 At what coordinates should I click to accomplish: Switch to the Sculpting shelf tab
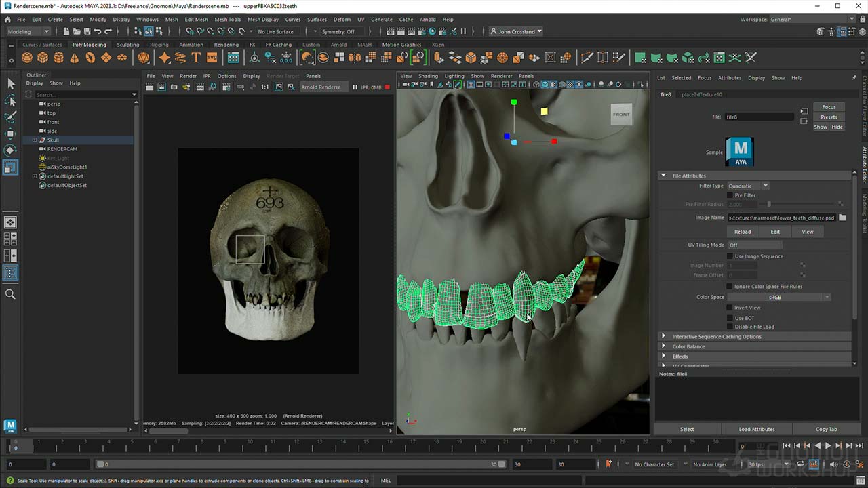pyautogui.click(x=127, y=45)
